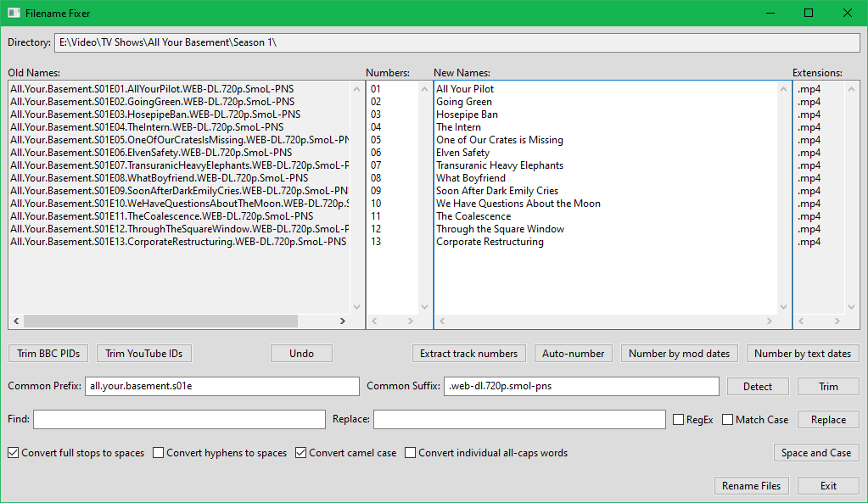The image size is (868, 503).
Task: Click the Filename Fixer app icon in title bar
Action: [14, 14]
